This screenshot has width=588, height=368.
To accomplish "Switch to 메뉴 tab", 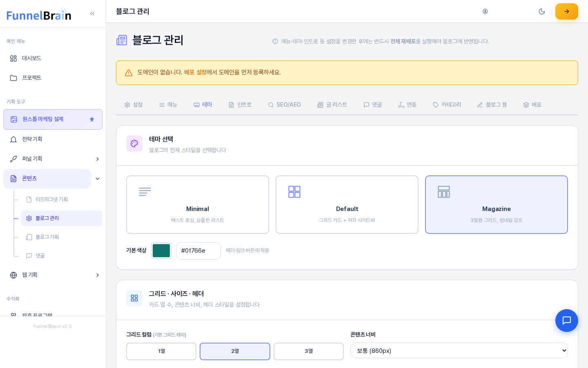I will 168,105.
